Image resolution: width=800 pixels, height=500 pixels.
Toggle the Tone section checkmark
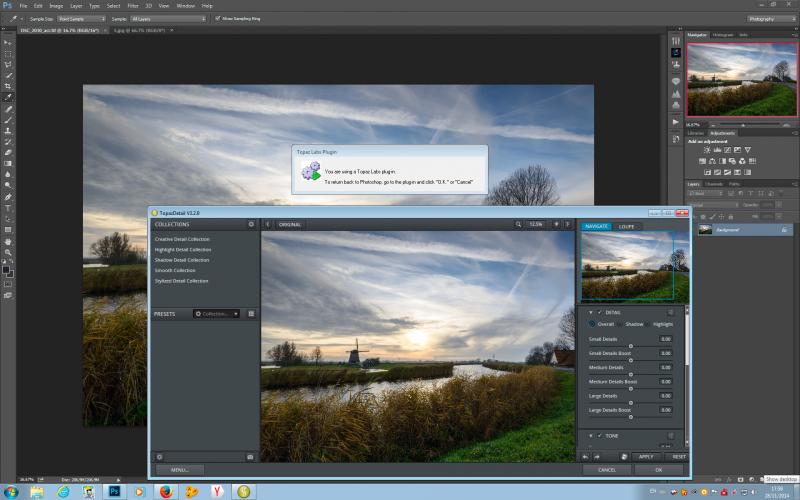[600, 436]
